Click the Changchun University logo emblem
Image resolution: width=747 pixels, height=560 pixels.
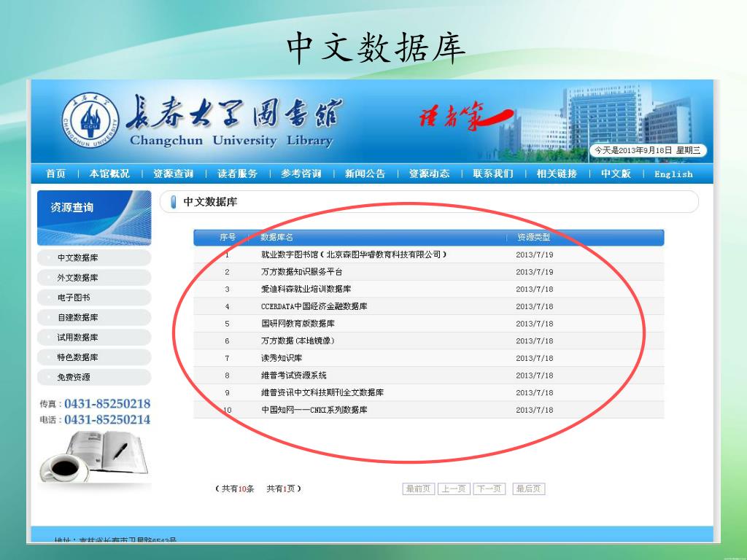coord(90,122)
